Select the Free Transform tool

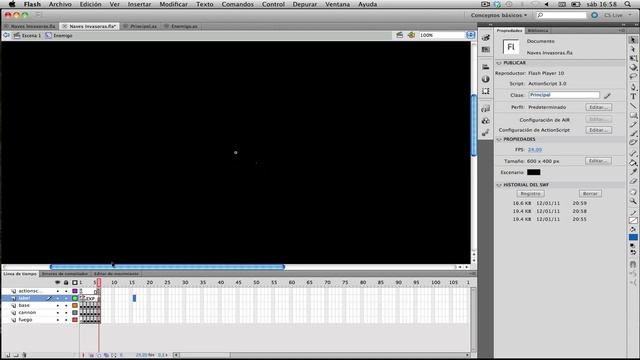tap(633, 58)
